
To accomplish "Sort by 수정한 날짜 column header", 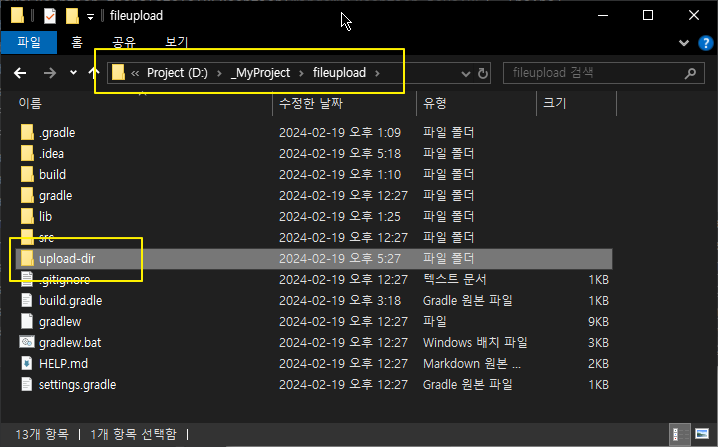I will coord(311,103).
